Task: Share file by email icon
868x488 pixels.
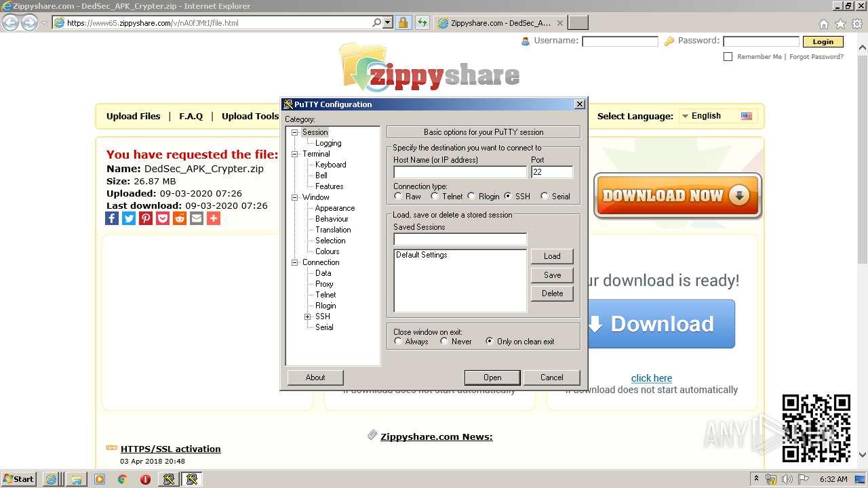Action: [197, 218]
